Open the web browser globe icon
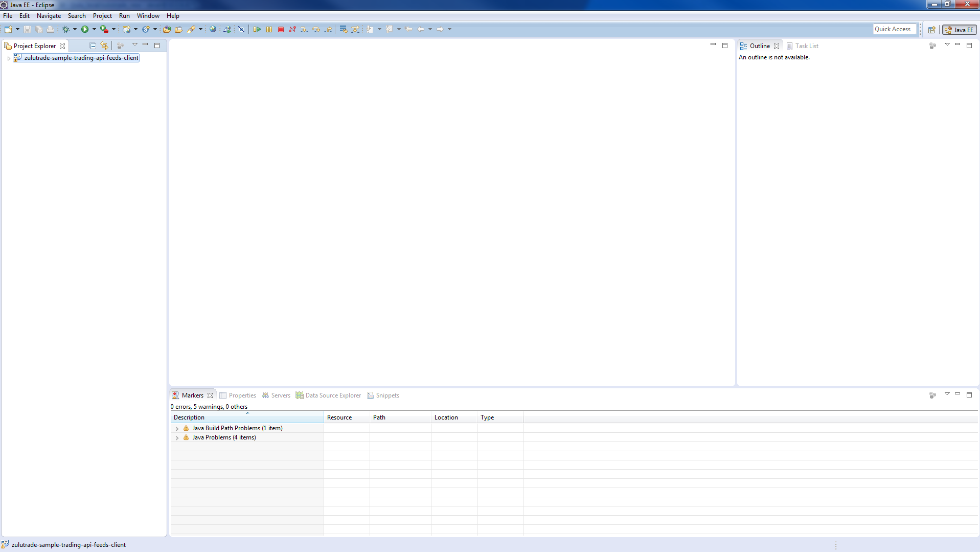This screenshot has height=552, width=980. [213, 30]
